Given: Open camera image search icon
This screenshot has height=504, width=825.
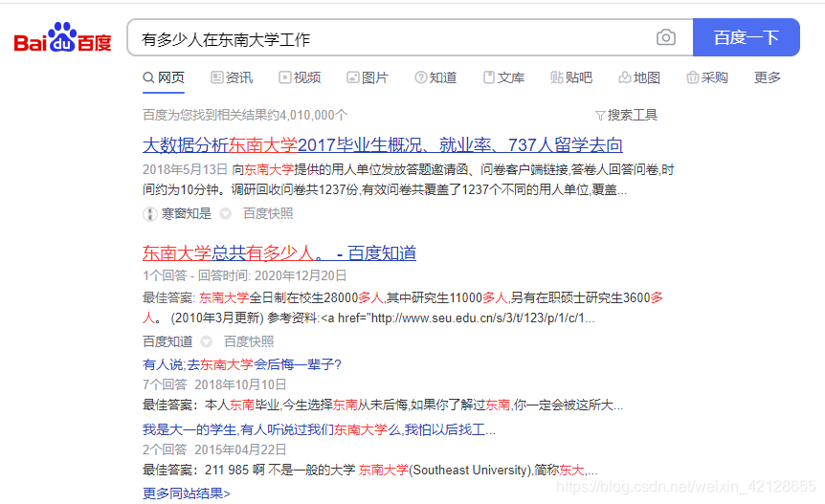Looking at the screenshot, I should pos(665,37).
